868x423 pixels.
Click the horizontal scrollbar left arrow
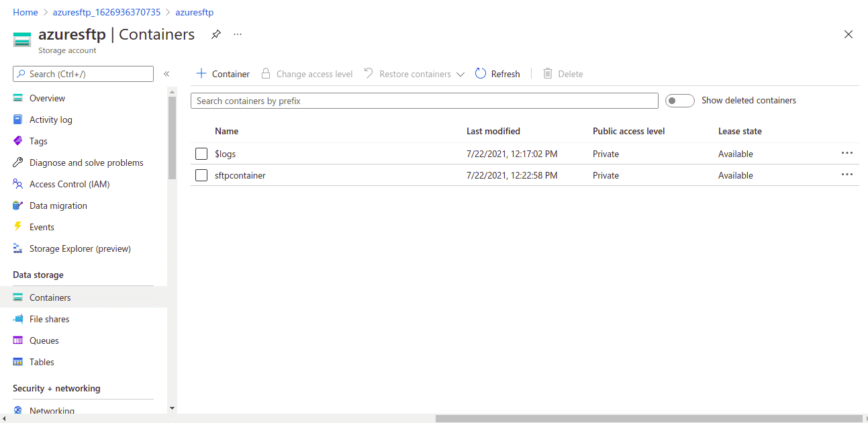click(4, 418)
